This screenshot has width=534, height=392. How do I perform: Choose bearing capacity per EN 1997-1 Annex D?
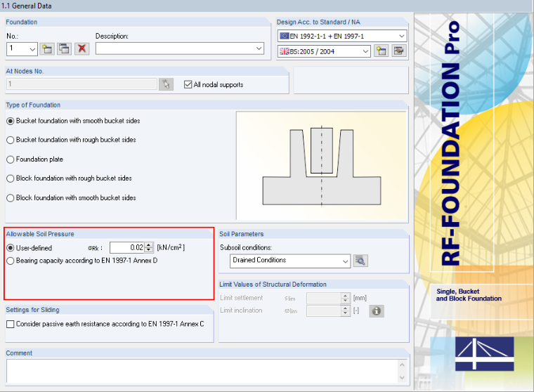pyautogui.click(x=11, y=261)
